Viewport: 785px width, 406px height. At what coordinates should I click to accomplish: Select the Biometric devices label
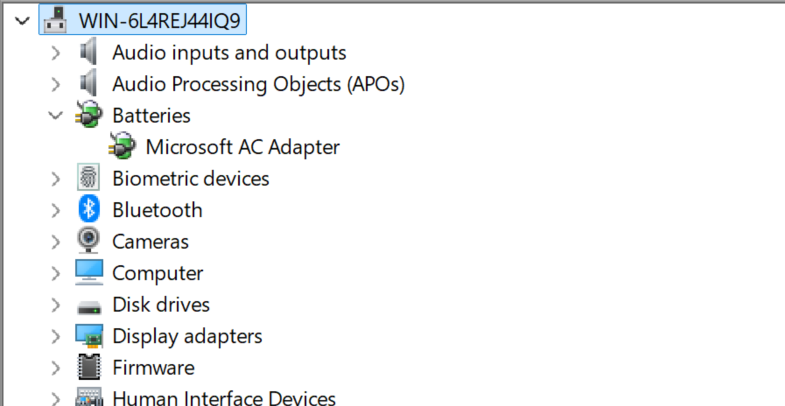(x=191, y=179)
